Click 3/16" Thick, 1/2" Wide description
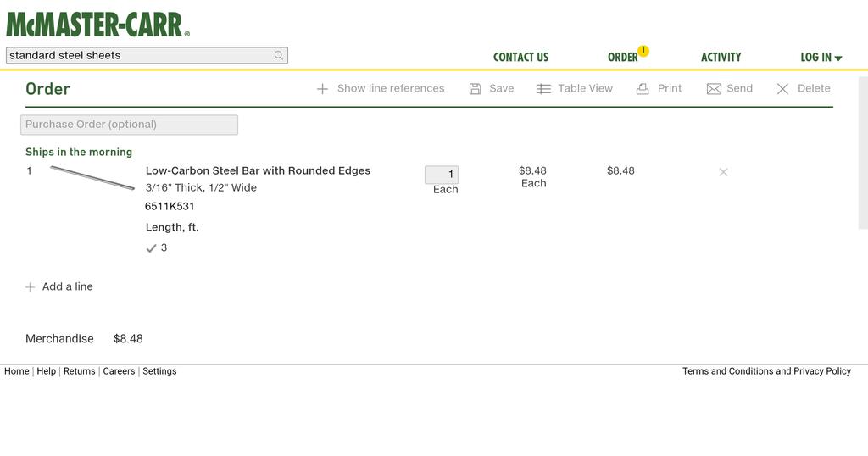This screenshot has width=868, height=456. 201,187
